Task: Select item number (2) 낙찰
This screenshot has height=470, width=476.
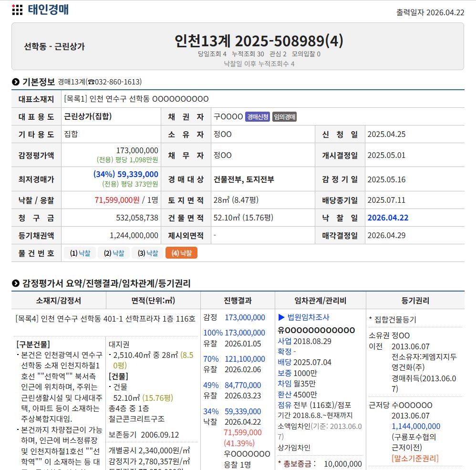Action: point(114,253)
